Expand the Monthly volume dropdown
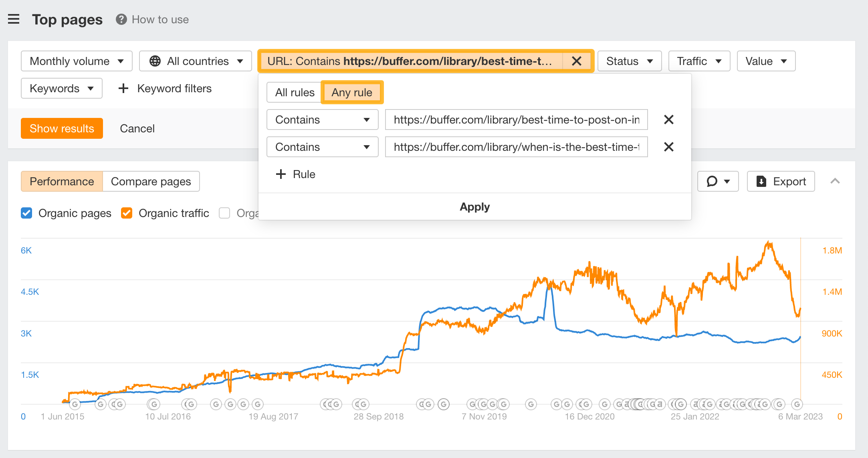The image size is (868, 458). [77, 61]
